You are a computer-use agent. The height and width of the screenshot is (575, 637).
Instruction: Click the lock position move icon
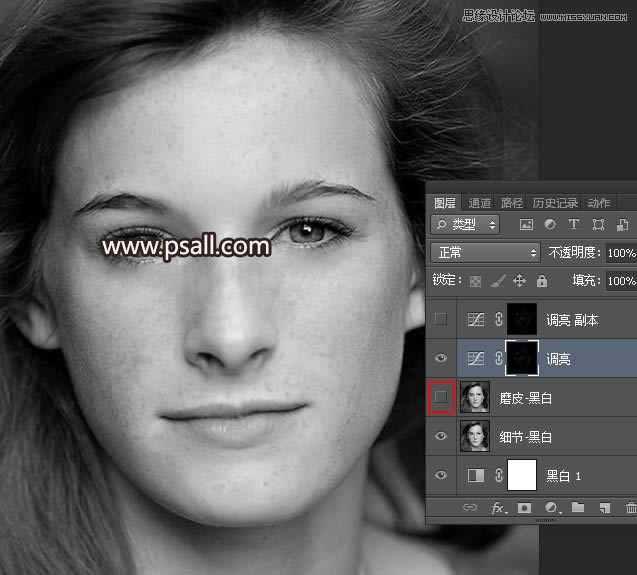(519, 282)
